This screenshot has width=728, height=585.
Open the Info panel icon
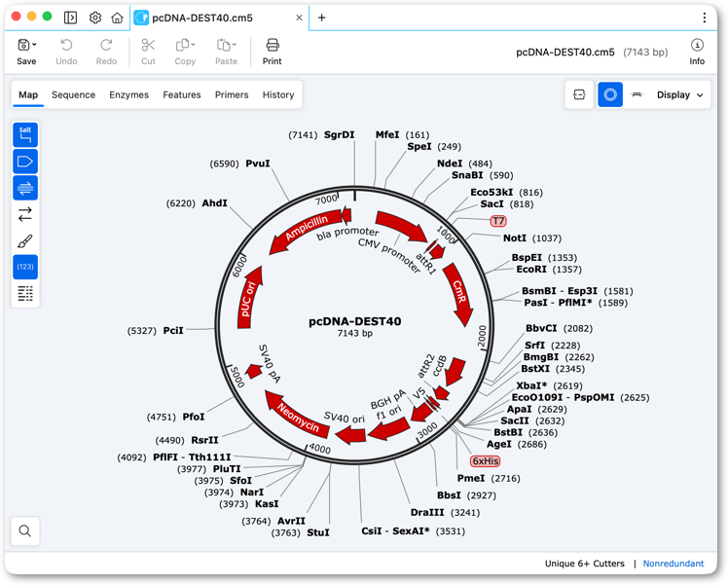point(697,45)
